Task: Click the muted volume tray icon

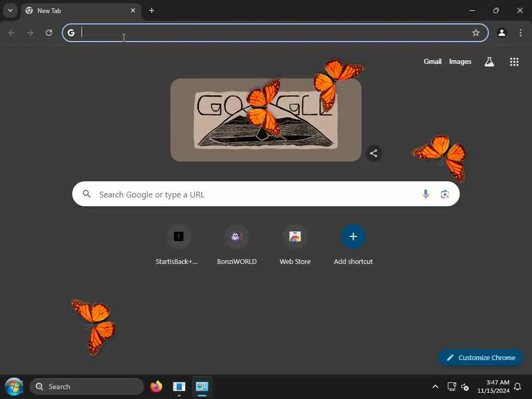Action: click(465, 387)
